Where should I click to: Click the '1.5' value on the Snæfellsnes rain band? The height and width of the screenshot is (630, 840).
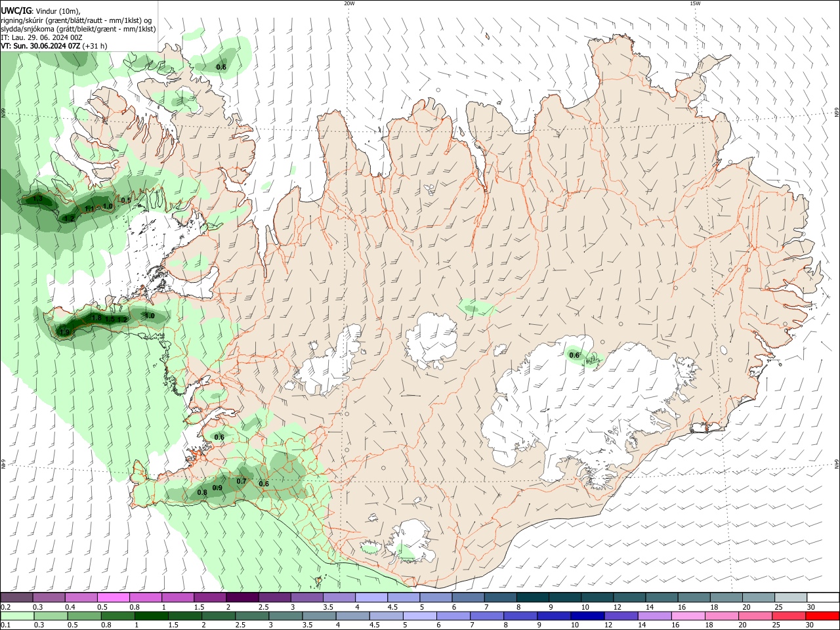coord(110,320)
